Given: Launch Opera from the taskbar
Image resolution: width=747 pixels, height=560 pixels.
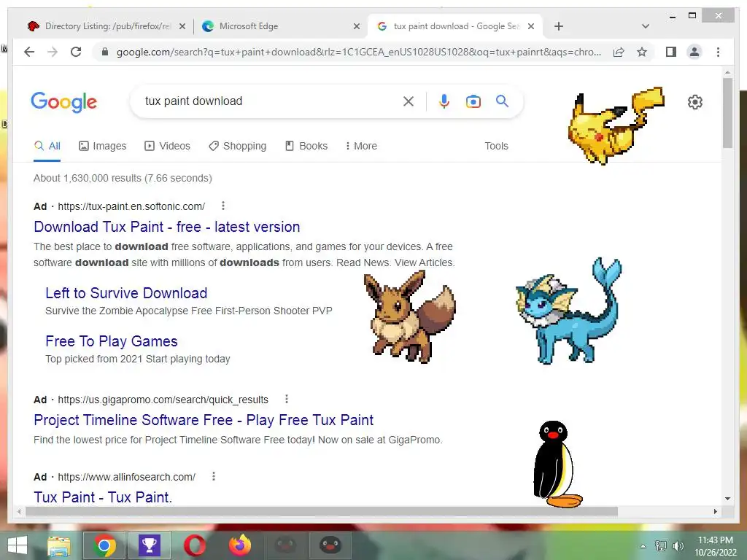Looking at the screenshot, I should [195, 545].
